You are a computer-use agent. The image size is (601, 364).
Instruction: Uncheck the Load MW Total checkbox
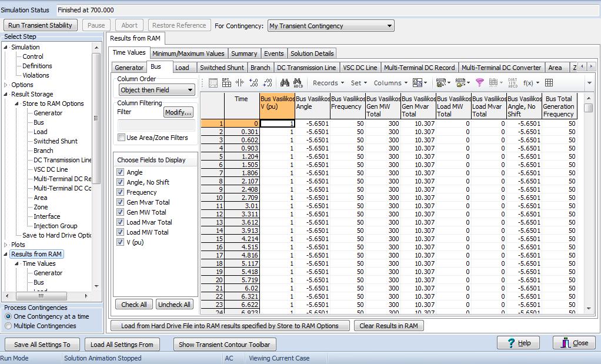tap(121, 232)
